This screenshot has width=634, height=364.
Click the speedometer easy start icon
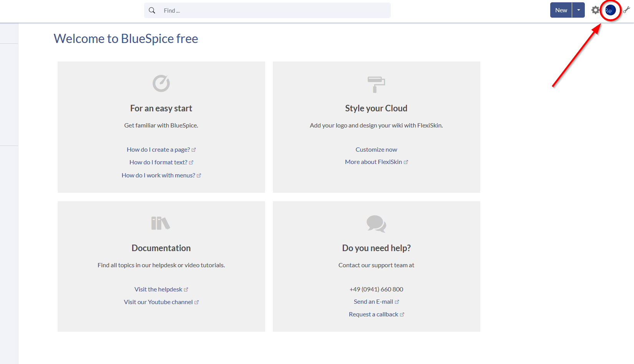(161, 83)
